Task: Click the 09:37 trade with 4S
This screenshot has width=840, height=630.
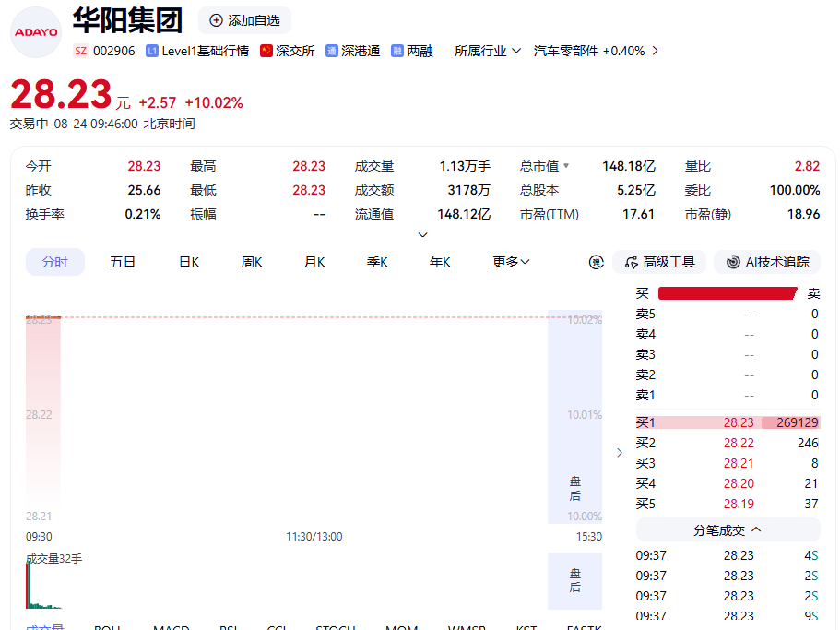Action: 728,555
